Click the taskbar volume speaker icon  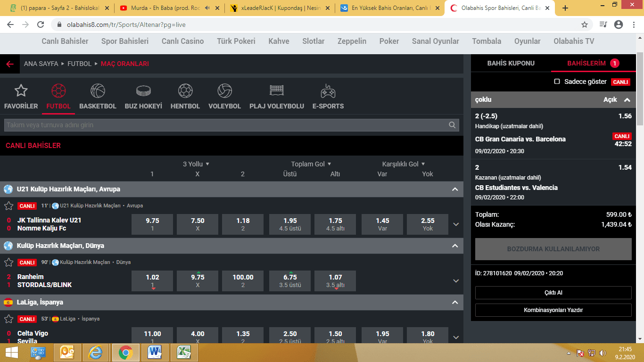[602, 353]
